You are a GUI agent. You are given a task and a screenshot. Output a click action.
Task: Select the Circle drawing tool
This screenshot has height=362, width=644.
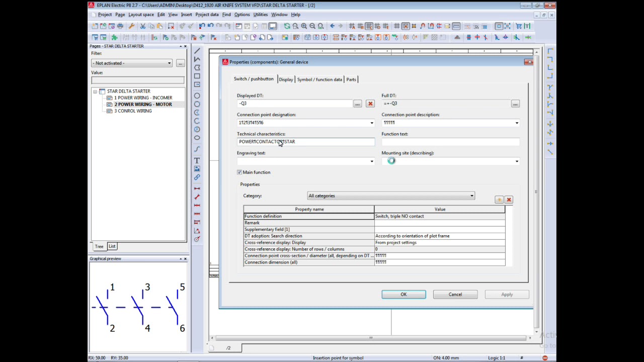pyautogui.click(x=197, y=96)
